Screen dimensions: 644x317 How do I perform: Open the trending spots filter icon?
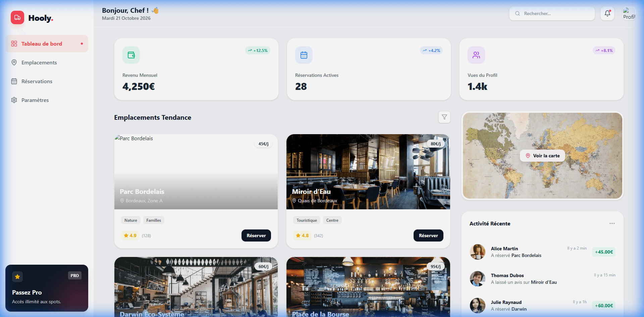[444, 117]
